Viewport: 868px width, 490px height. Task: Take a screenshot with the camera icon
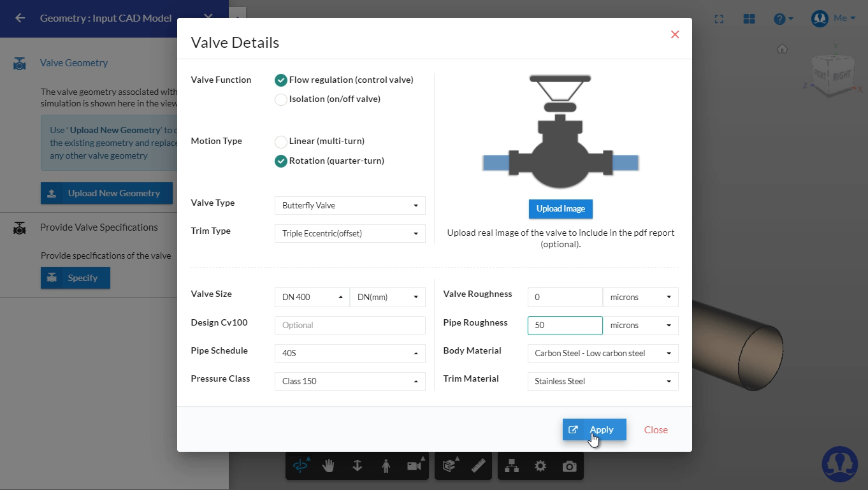569,466
